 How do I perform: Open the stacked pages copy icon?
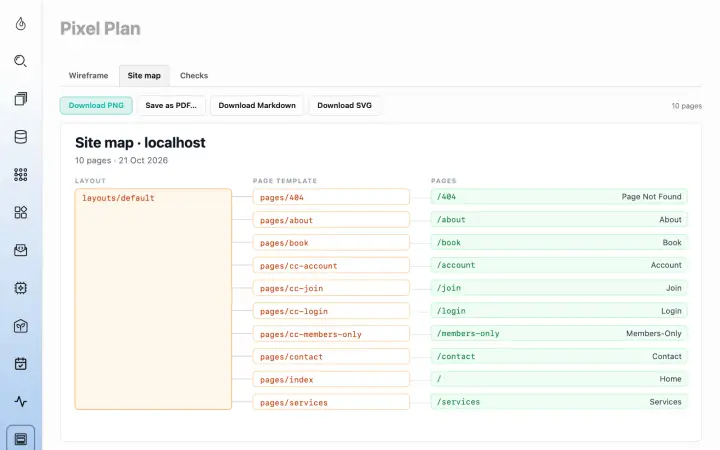pos(21,99)
